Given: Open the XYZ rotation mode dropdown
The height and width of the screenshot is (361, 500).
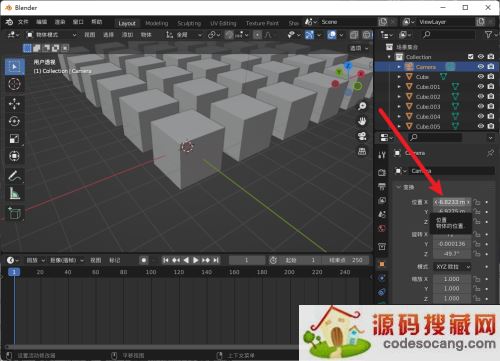Looking at the screenshot, I should tap(453, 267).
